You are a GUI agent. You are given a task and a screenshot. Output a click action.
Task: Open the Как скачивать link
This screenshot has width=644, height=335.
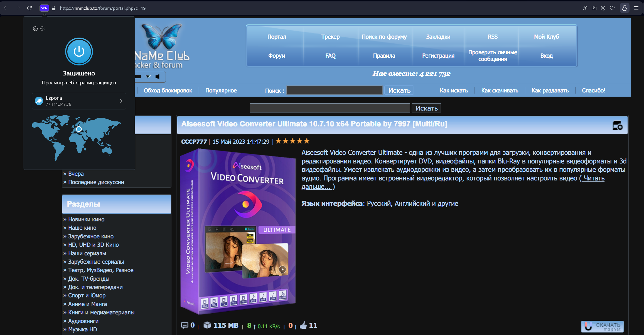(500, 91)
